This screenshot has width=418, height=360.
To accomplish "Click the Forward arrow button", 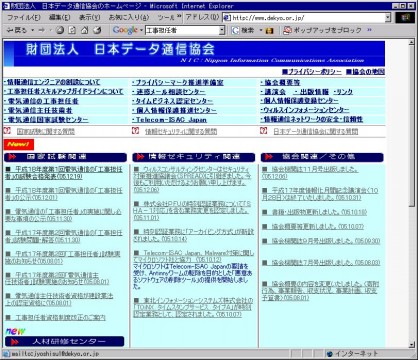I will (41, 30).
